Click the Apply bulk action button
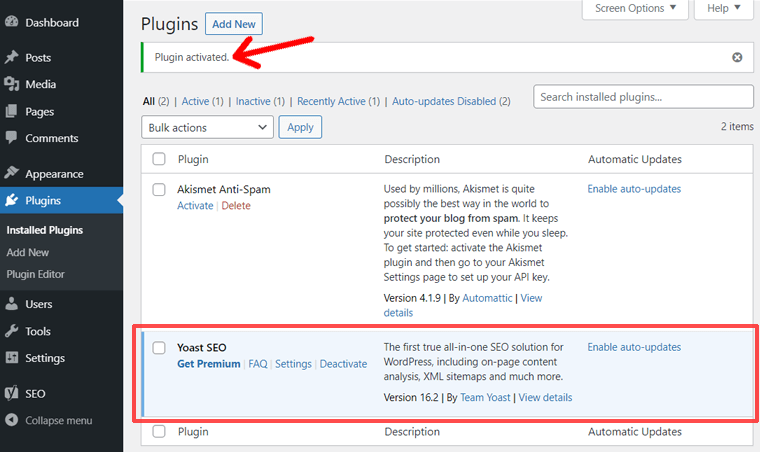Screen dimensions: 760x452 point(300,127)
